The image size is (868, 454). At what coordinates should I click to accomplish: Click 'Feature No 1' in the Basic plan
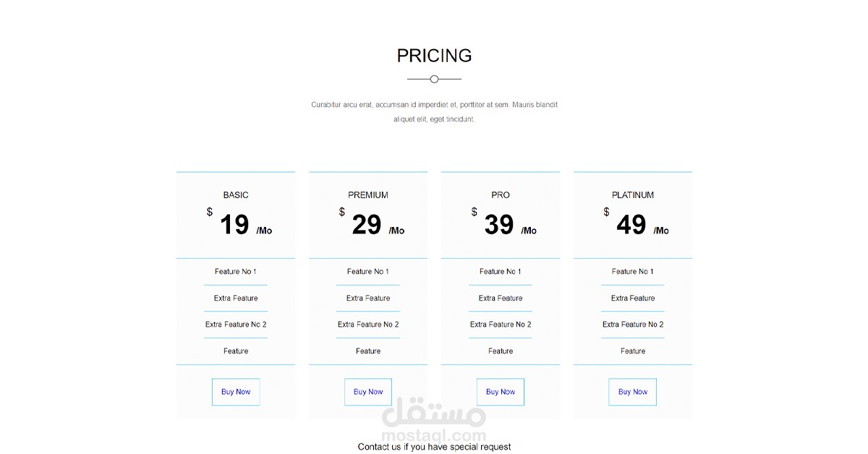[x=236, y=272]
